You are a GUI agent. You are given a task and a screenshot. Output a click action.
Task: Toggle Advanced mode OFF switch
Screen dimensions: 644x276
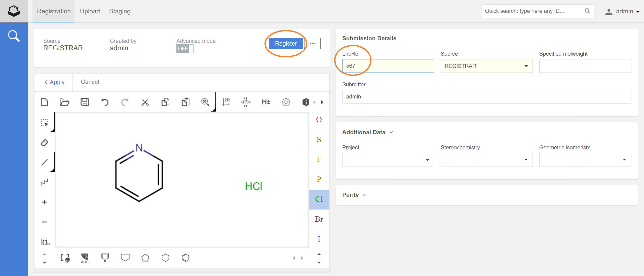[x=184, y=48]
